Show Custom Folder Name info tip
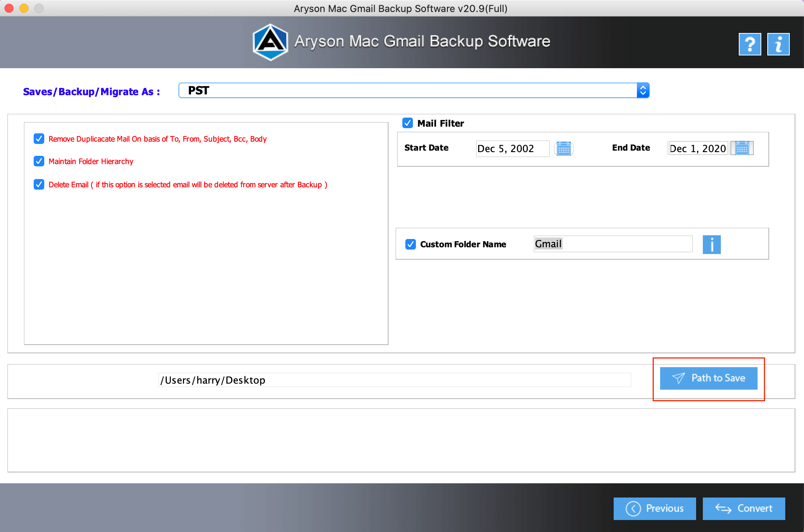This screenshot has width=804, height=532. point(711,245)
